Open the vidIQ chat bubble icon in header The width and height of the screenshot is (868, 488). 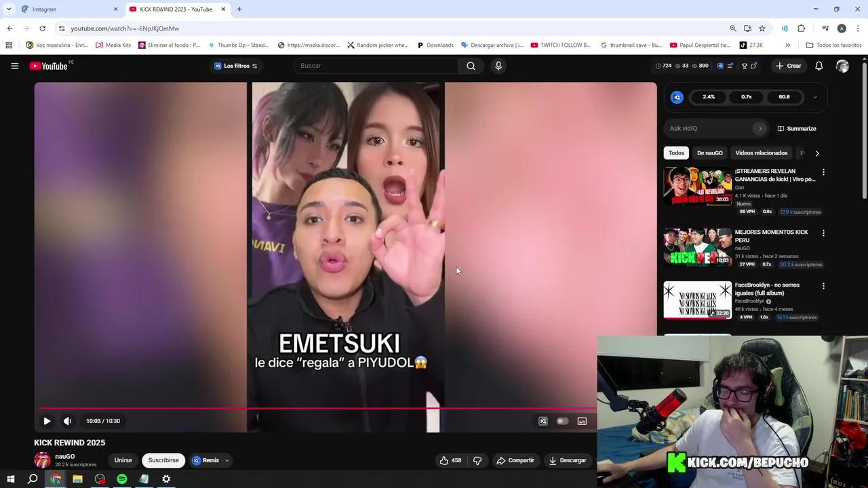754,66
